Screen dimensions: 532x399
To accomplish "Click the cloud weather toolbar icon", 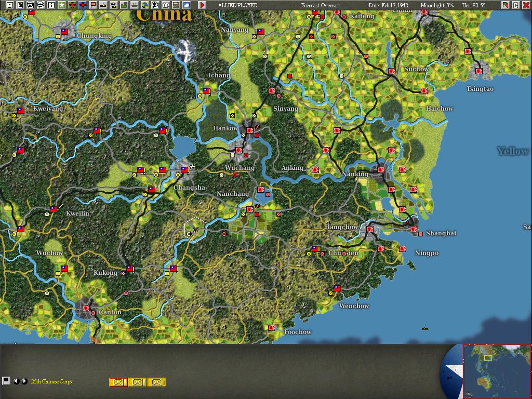I will 187,5.
